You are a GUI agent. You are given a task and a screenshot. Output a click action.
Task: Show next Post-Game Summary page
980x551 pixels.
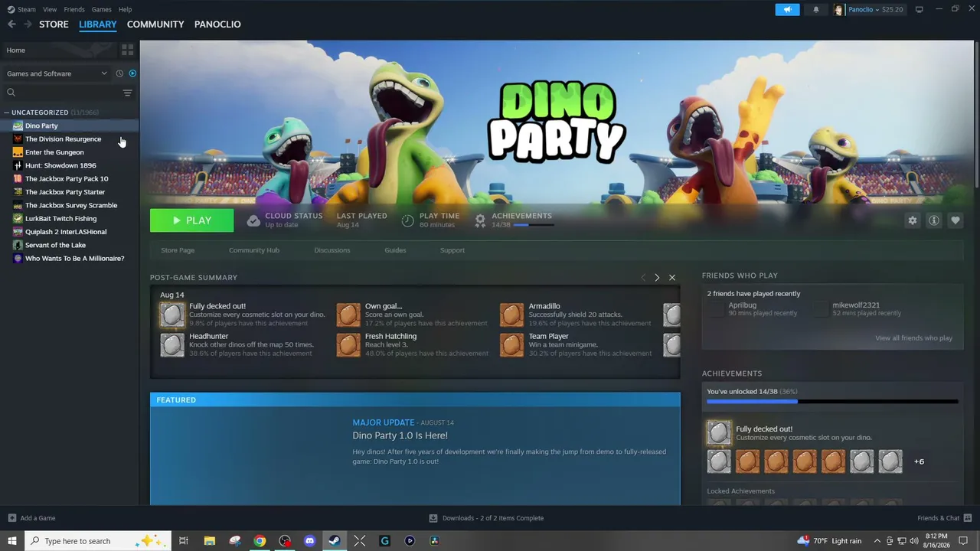[657, 277]
